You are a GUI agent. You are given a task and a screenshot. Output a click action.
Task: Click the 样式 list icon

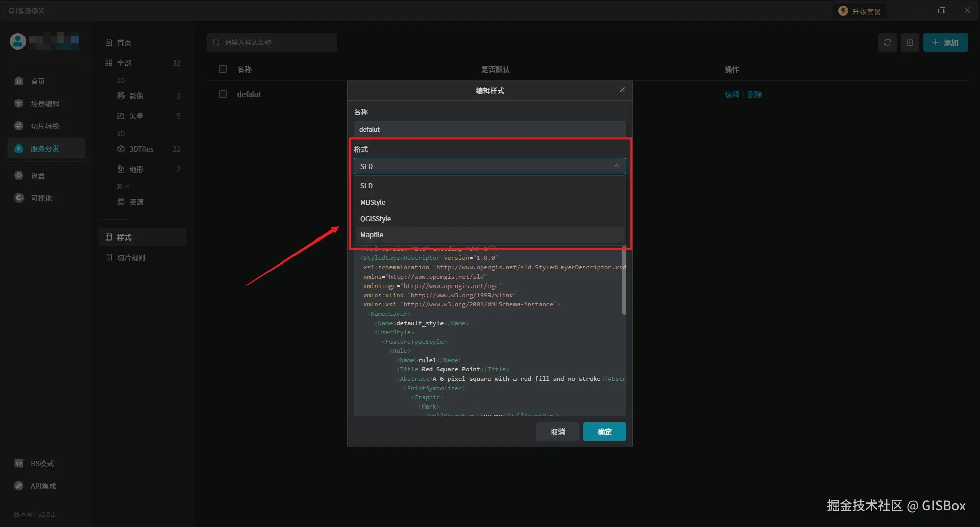[109, 237]
